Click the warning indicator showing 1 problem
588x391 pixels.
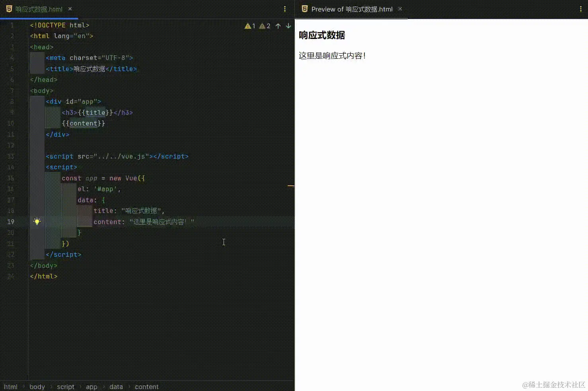coord(250,26)
